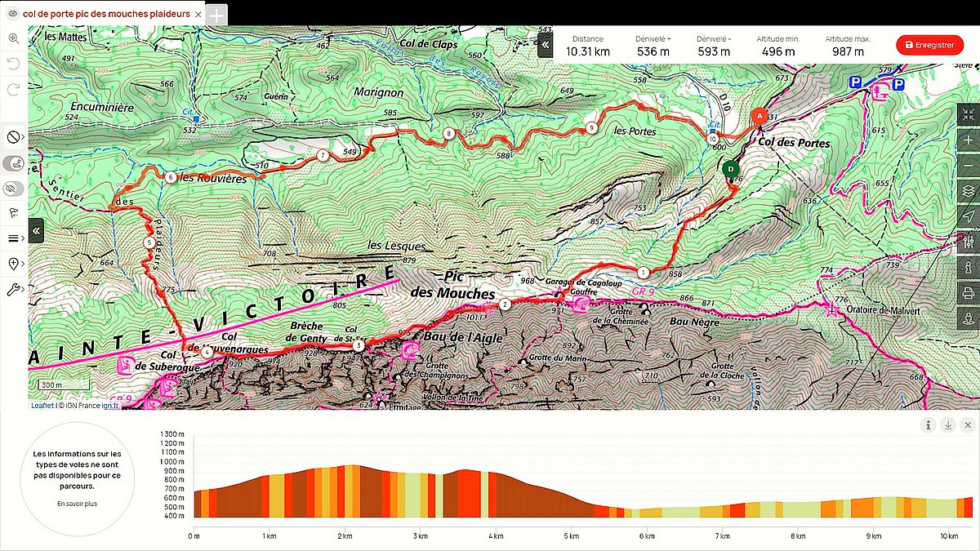Zoom in on the map
Viewport: 980px width, 551px height.
click(x=969, y=140)
